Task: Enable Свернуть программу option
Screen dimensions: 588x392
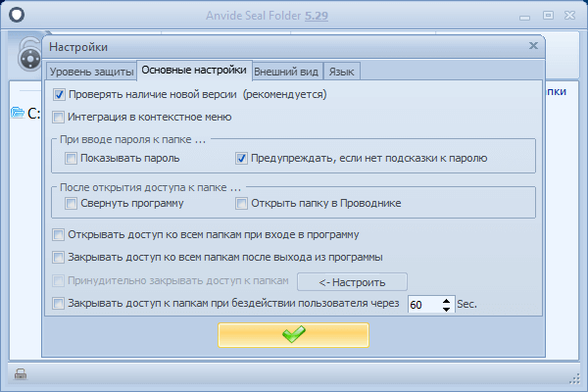Action: coord(71,203)
